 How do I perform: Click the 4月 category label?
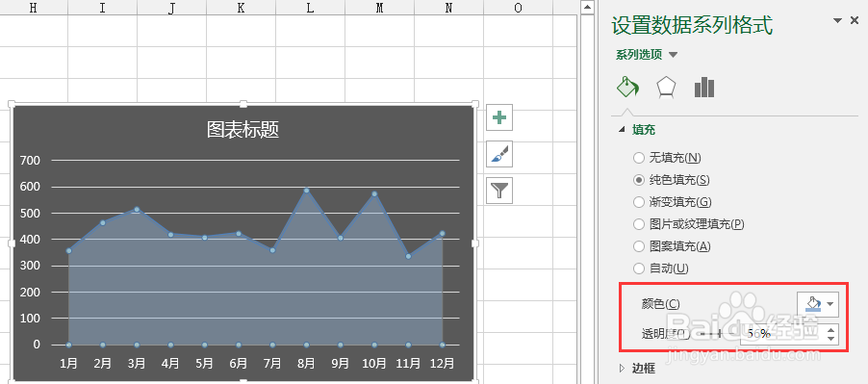[x=170, y=363]
